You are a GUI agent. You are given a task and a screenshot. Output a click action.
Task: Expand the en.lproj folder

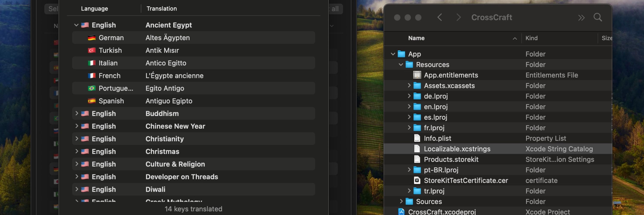pyautogui.click(x=409, y=107)
